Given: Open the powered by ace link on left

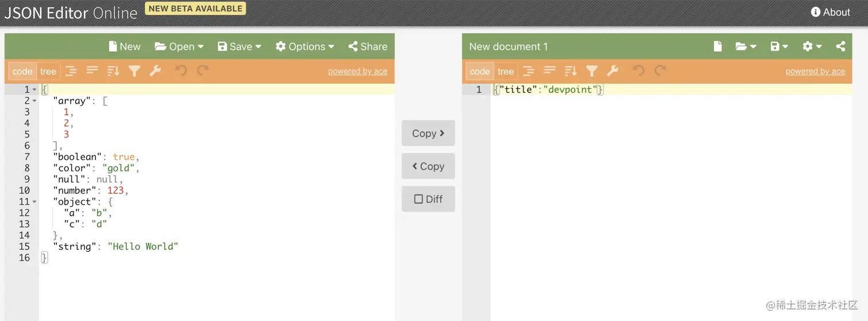Looking at the screenshot, I should [358, 71].
